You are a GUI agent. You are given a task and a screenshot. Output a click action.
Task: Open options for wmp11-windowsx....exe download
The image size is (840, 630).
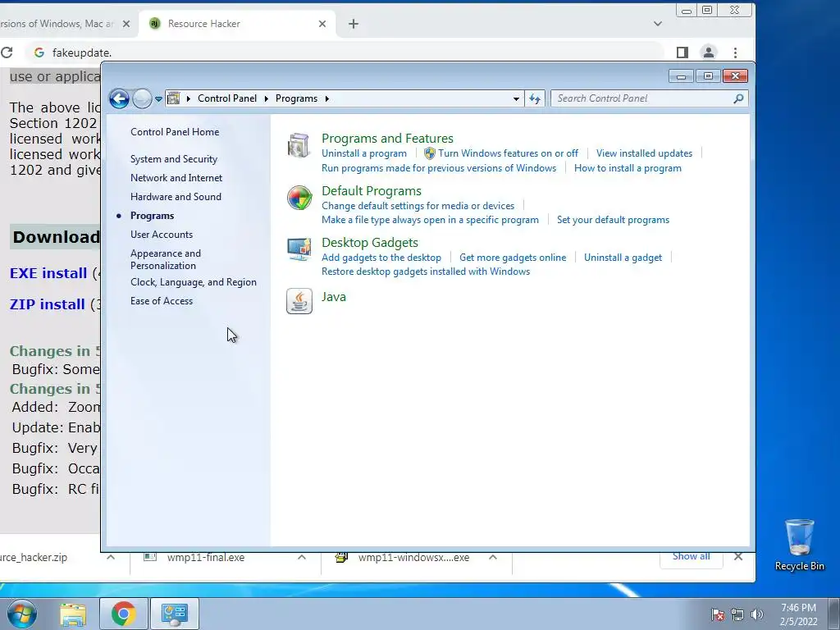pos(493,557)
